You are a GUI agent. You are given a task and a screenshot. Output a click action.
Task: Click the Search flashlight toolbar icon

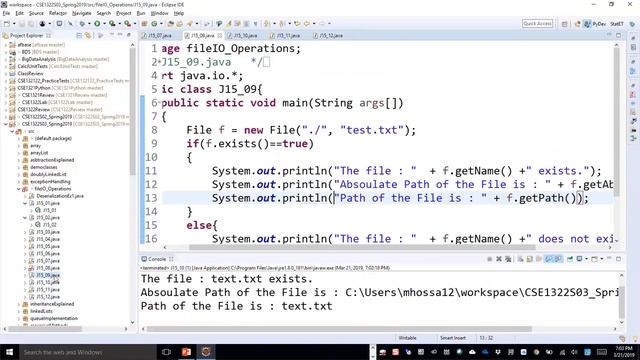(x=189, y=24)
